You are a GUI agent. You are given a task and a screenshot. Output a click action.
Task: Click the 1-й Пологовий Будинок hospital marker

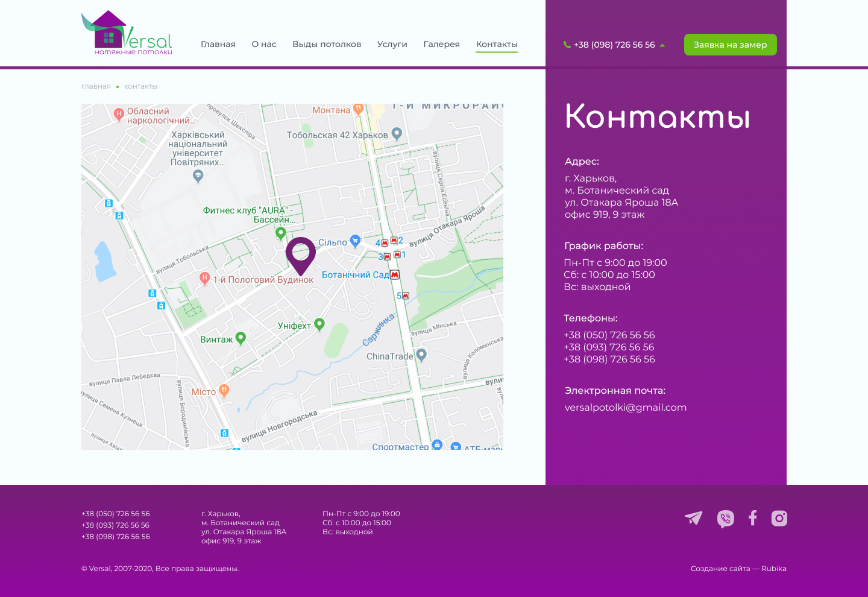(x=204, y=278)
